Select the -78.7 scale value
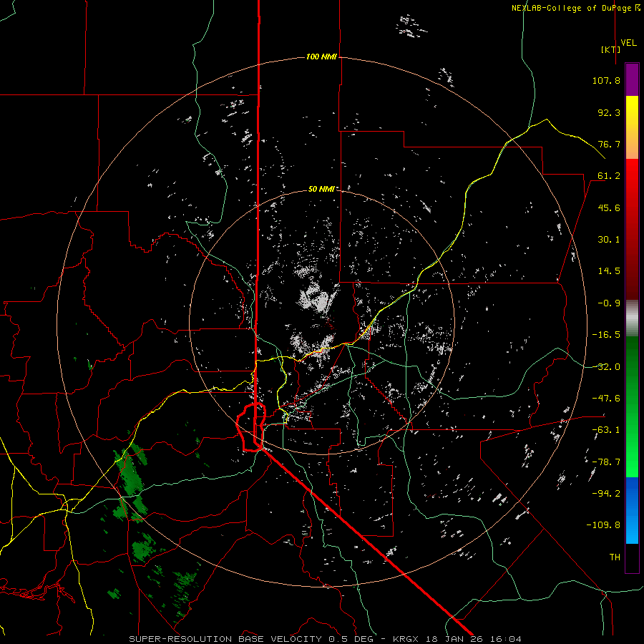Screen dimensions: 644x644 coord(606,462)
